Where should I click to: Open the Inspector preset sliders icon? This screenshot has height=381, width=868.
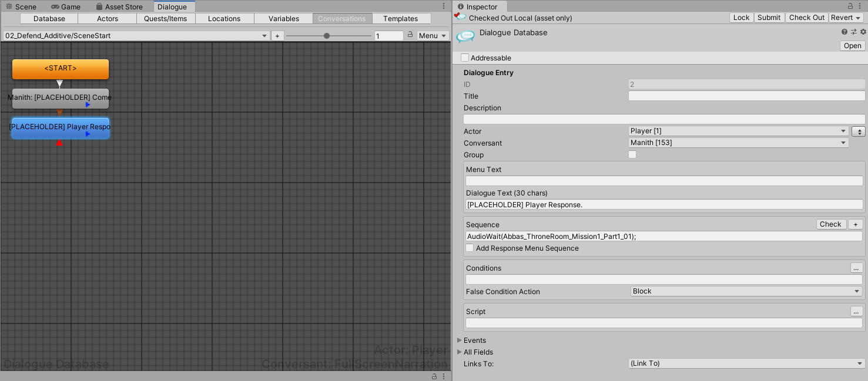pos(854,32)
